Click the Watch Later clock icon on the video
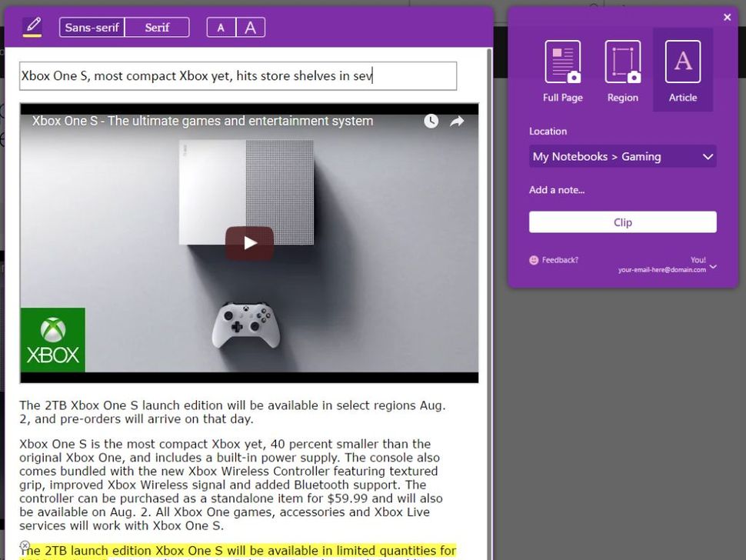Image resolution: width=746 pixels, height=560 pixels. click(x=431, y=121)
